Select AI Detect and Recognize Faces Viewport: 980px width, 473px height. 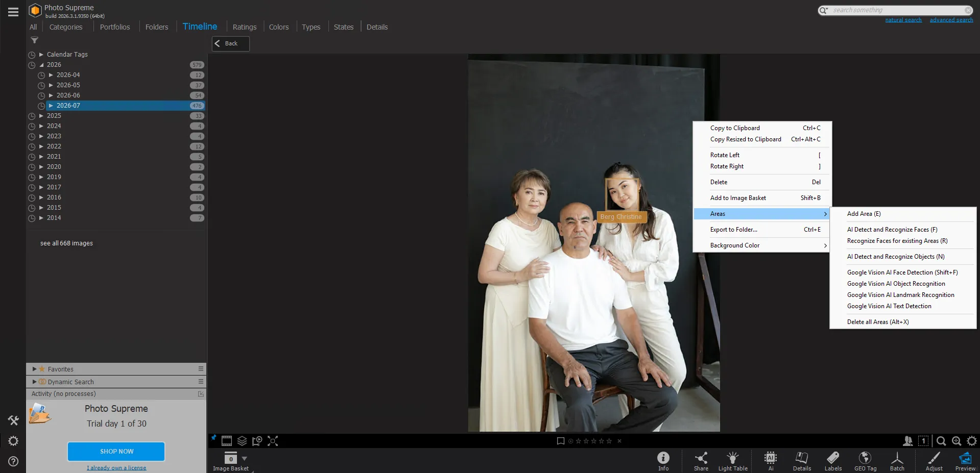click(x=892, y=230)
